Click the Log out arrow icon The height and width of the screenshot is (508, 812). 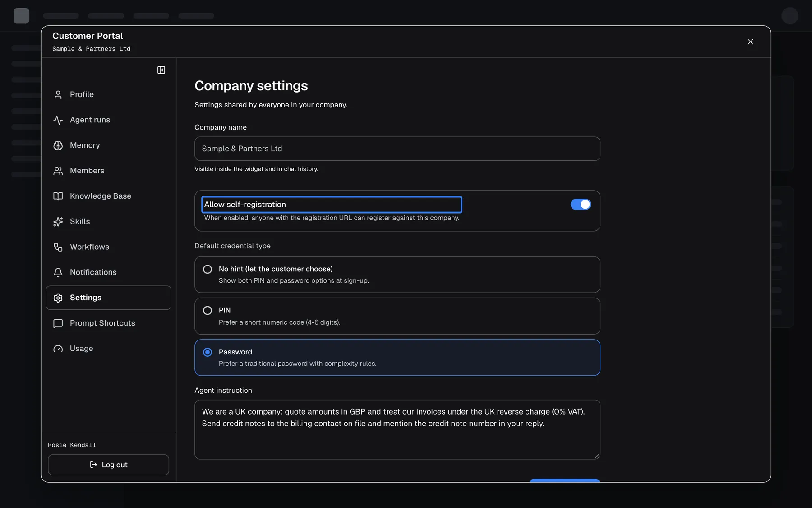click(x=93, y=465)
